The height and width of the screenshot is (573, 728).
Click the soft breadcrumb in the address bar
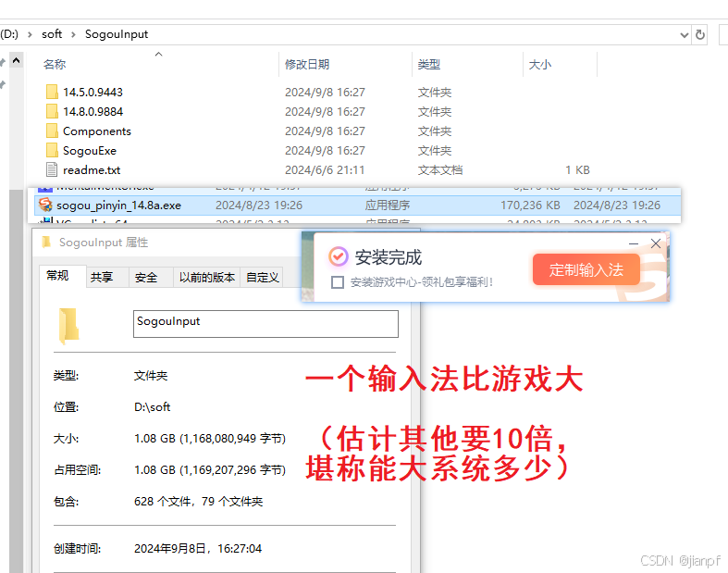coord(52,34)
